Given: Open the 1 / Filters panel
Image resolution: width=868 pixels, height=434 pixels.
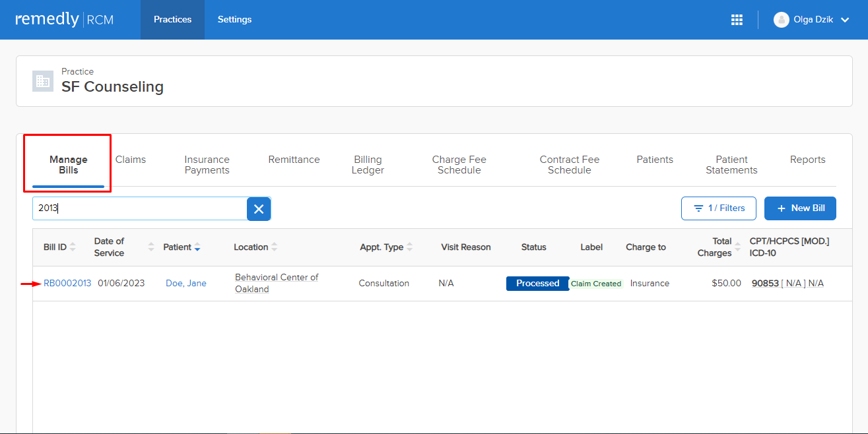Looking at the screenshot, I should (719, 208).
